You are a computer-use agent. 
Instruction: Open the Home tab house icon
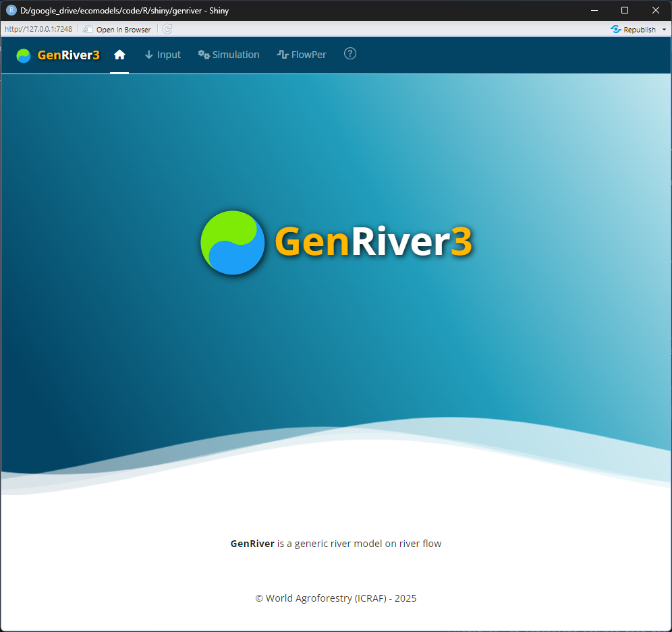pos(119,55)
